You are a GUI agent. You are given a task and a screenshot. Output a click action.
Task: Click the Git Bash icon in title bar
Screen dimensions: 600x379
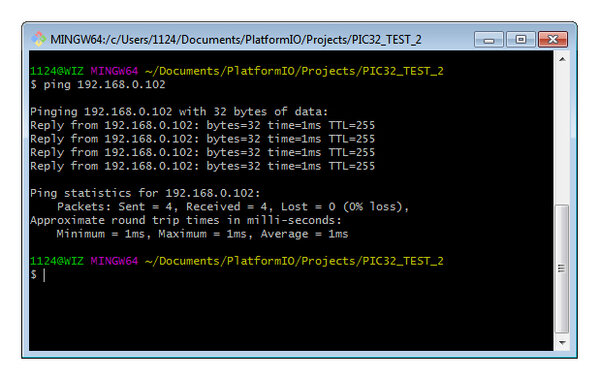click(38, 39)
